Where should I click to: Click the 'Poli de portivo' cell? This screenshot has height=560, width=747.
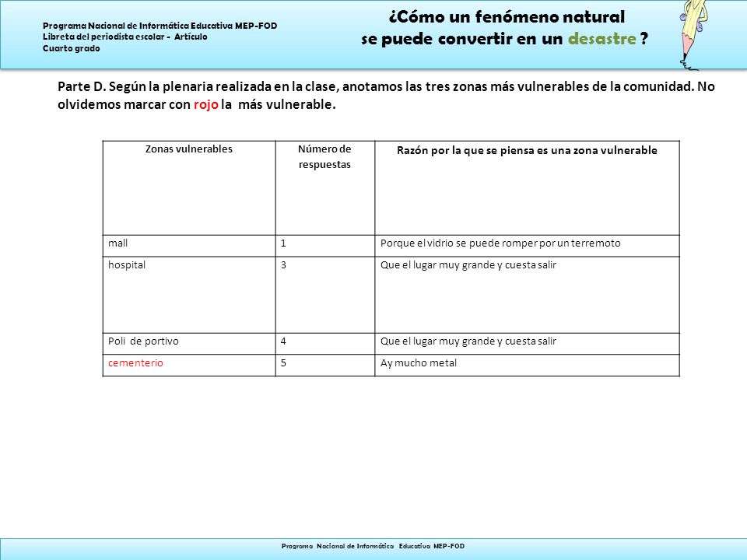pos(189,344)
